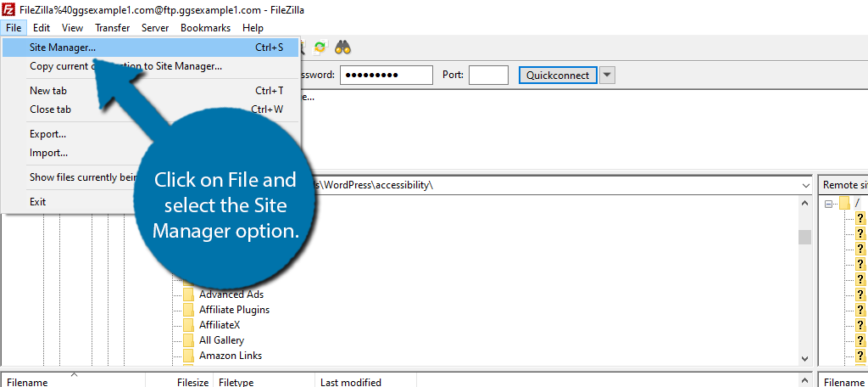Open the All Gallery folder
This screenshot has height=387, width=868.
[x=220, y=340]
